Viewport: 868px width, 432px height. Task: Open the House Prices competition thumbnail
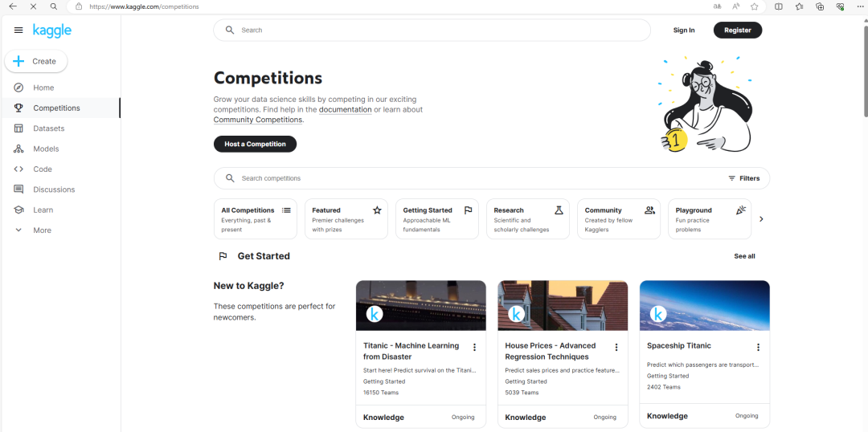tap(563, 305)
